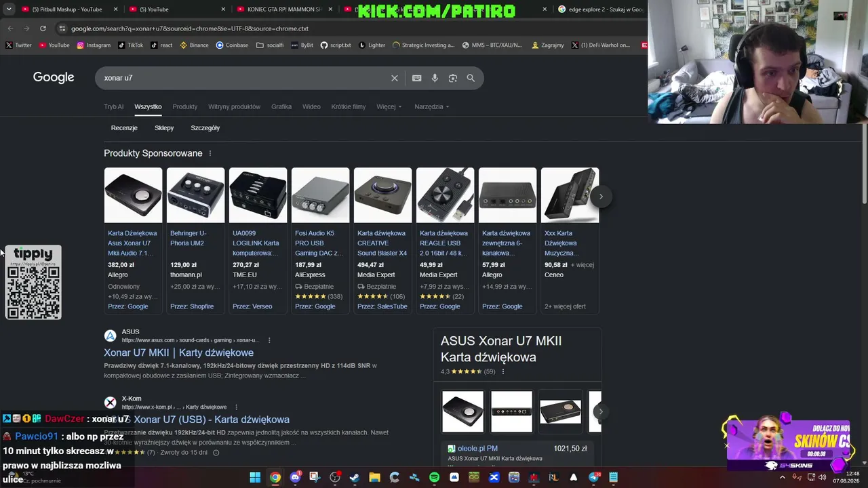868x488 pixels.
Task: Show more sponsored products with next arrow
Action: [601, 197]
